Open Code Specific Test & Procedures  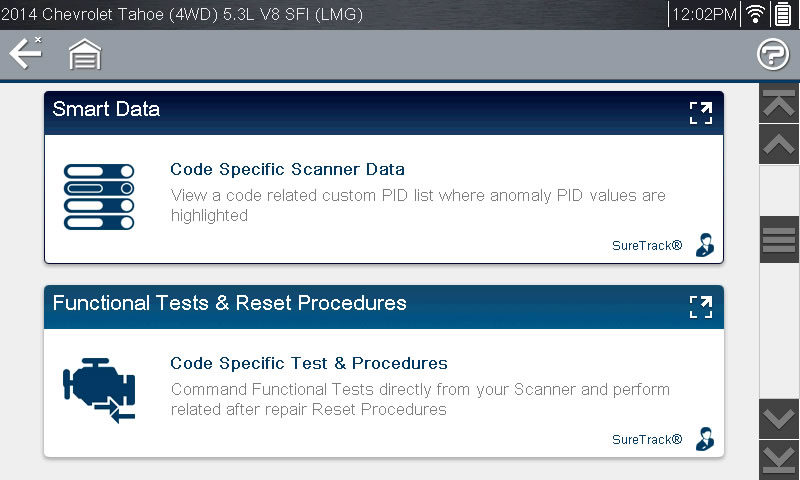[309, 363]
